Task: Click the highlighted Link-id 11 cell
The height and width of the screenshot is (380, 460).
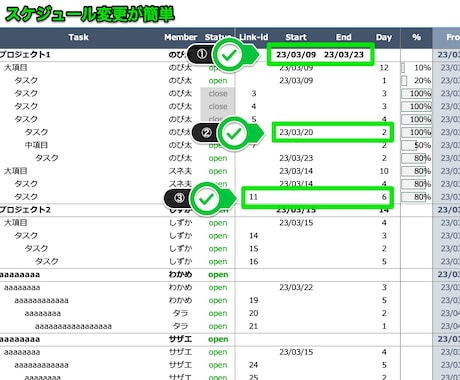Action: 254,197
